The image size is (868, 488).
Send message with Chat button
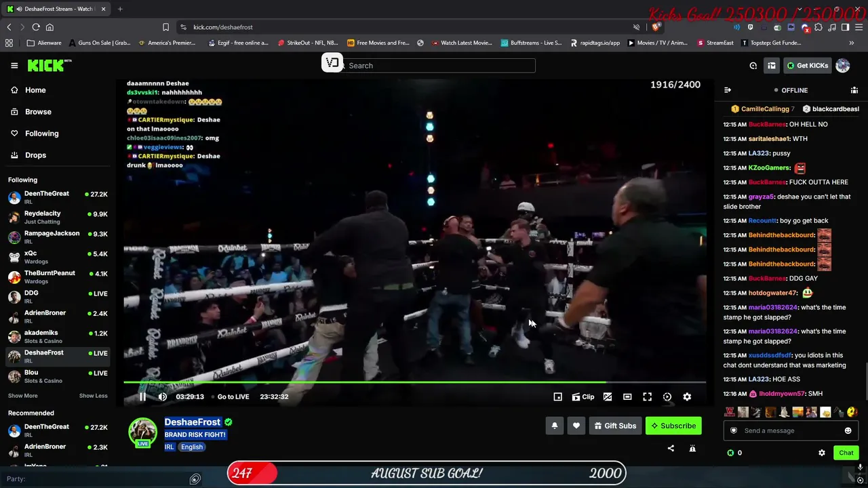tap(846, 453)
